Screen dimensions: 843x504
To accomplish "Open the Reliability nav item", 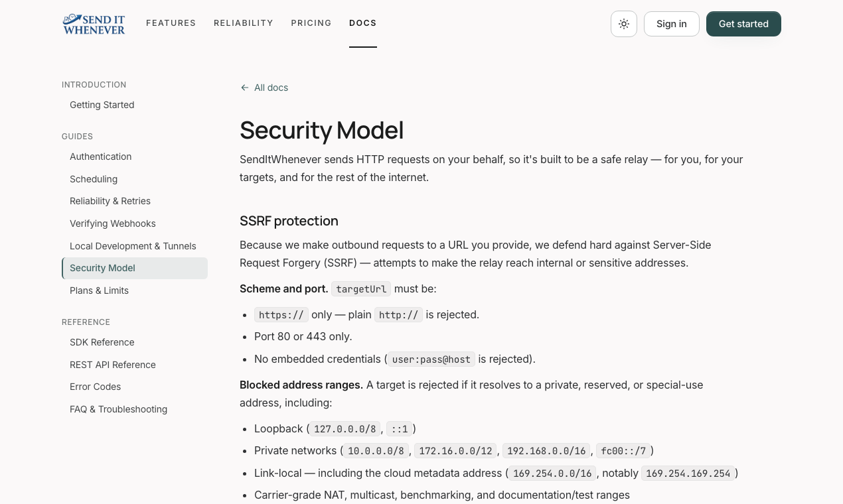I will click(244, 23).
